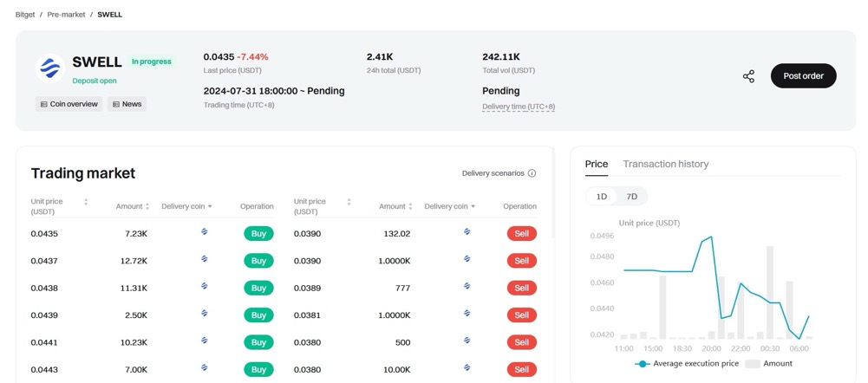Select the 7D chart range
This screenshot has height=383, width=868.
point(631,197)
